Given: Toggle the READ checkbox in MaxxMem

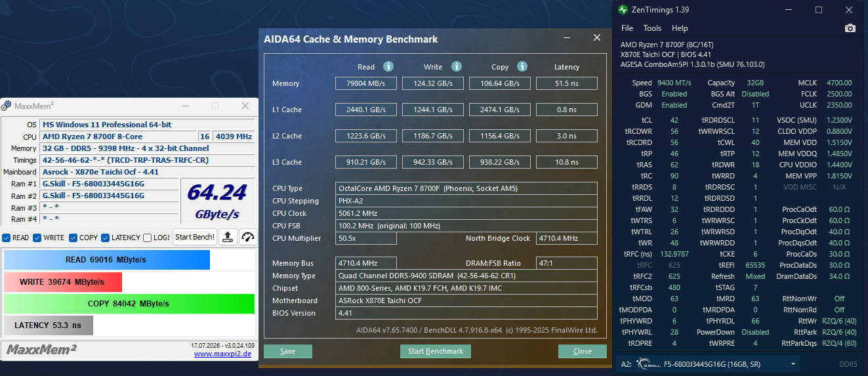Looking at the screenshot, I should pos(6,238).
